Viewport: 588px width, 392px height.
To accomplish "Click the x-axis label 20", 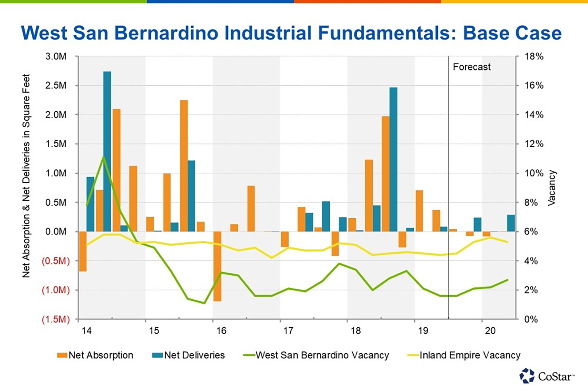I will [x=490, y=331].
